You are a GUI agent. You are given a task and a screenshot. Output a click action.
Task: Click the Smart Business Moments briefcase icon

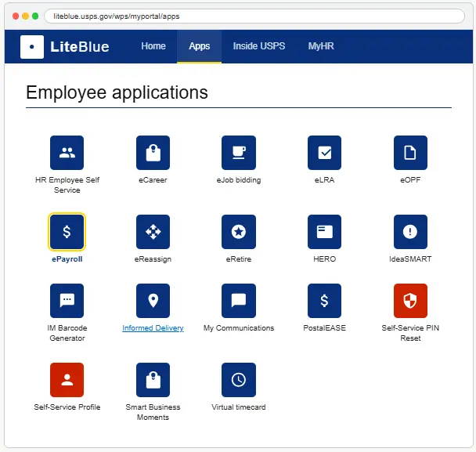153,380
